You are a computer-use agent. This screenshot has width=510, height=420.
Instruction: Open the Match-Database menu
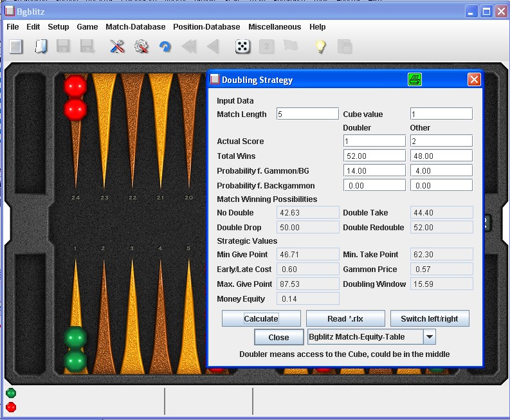pos(135,26)
